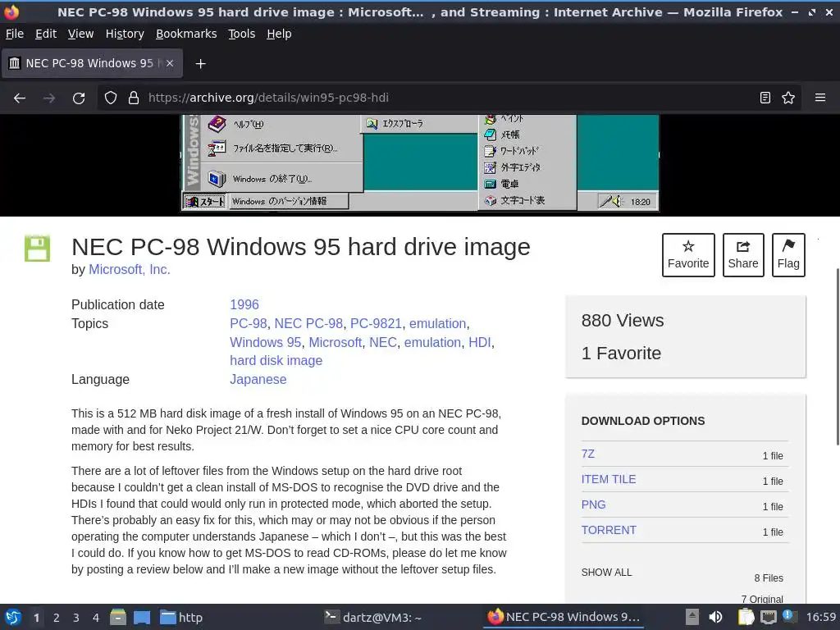
Task: Click the show desktop taskbar icon
Action: tap(142, 618)
